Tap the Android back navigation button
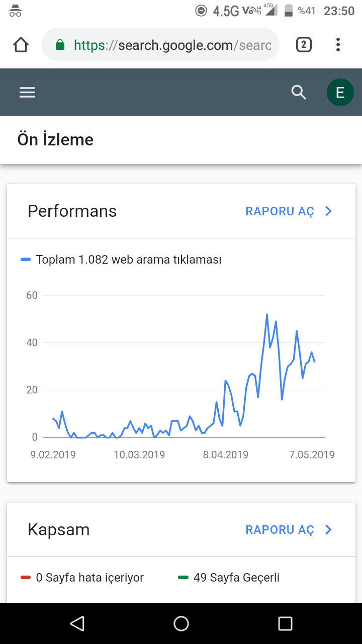Viewport: 362px width, 644px height. tap(77, 623)
